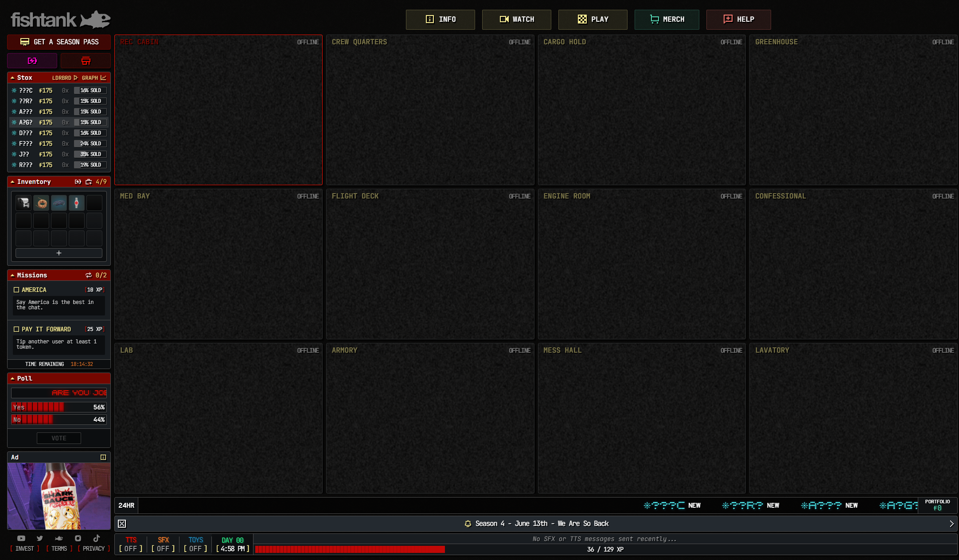Select the flat cap inventory item
Image resolution: width=959 pixels, height=560 pixels.
pos(59,203)
